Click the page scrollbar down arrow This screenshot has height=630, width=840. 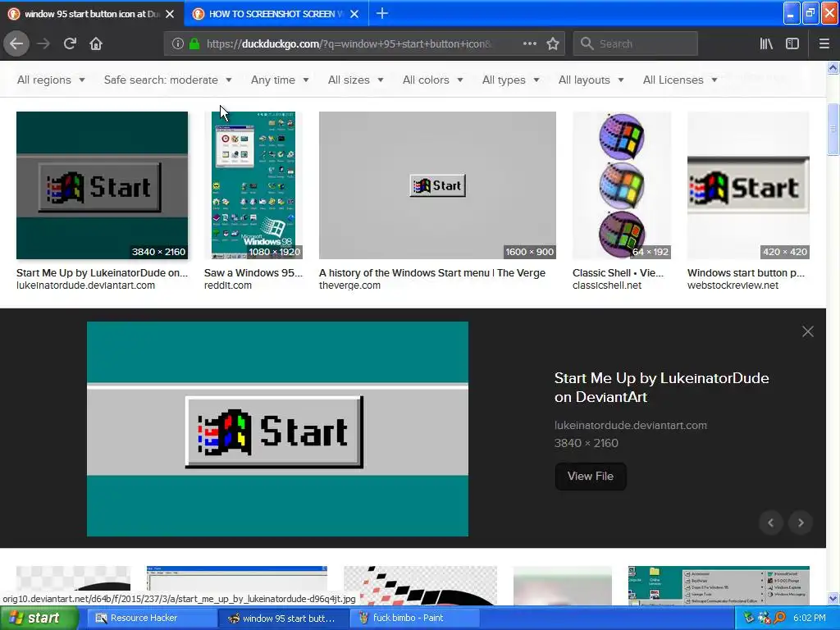[x=833, y=598]
